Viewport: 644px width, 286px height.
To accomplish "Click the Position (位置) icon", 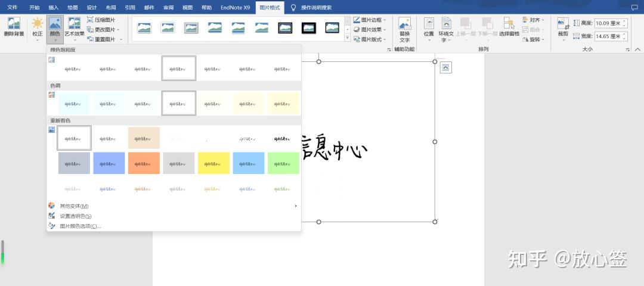I will click(x=429, y=29).
